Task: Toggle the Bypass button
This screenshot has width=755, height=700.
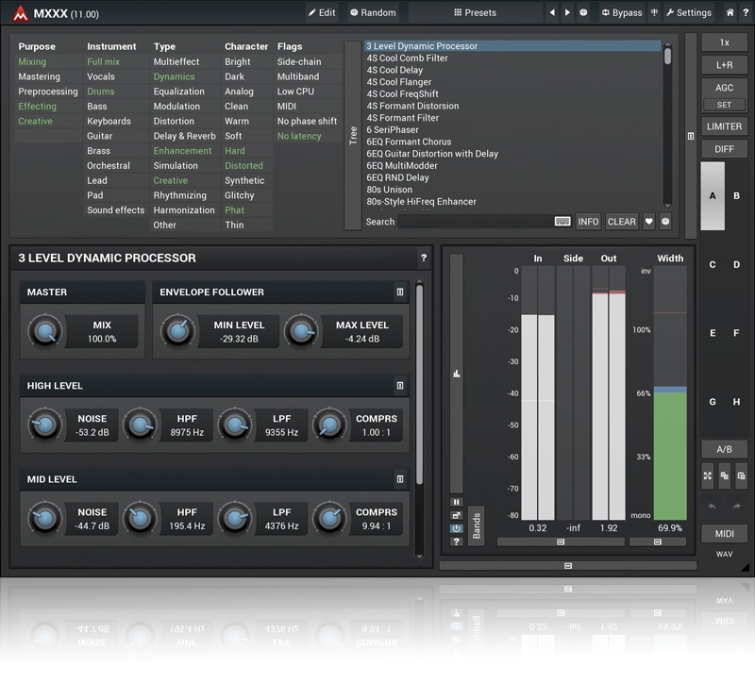Action: [621, 13]
